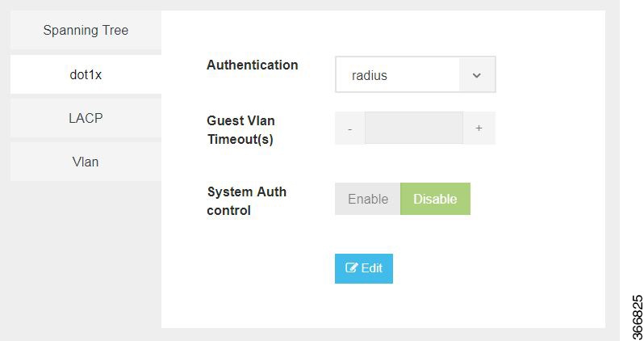Select Enable for System Auth control

click(x=367, y=199)
